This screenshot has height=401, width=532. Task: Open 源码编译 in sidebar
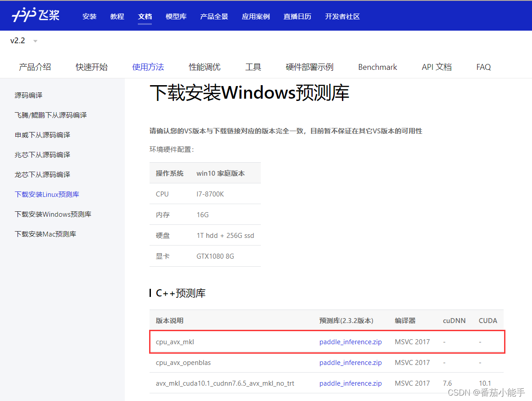click(28, 96)
